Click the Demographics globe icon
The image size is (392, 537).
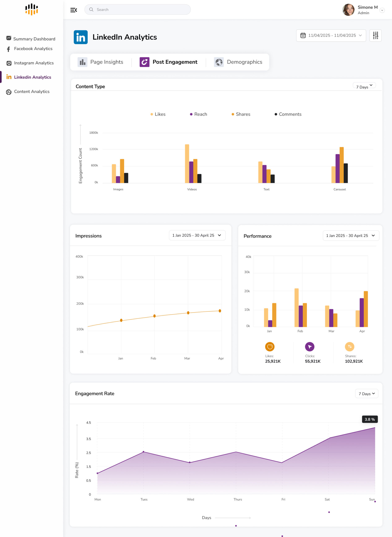[x=219, y=62]
